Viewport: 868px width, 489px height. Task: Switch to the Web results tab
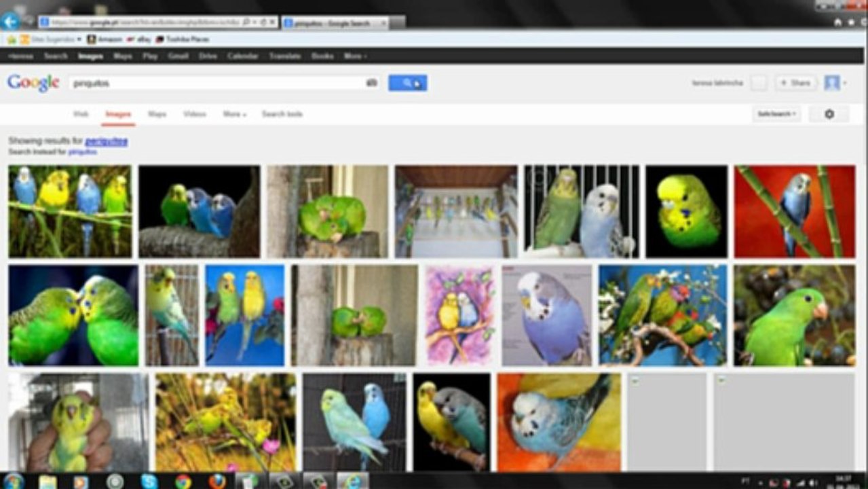point(81,114)
